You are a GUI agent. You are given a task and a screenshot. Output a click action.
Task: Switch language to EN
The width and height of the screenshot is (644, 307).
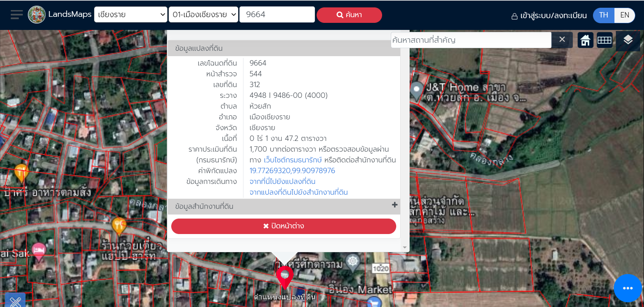(x=625, y=15)
